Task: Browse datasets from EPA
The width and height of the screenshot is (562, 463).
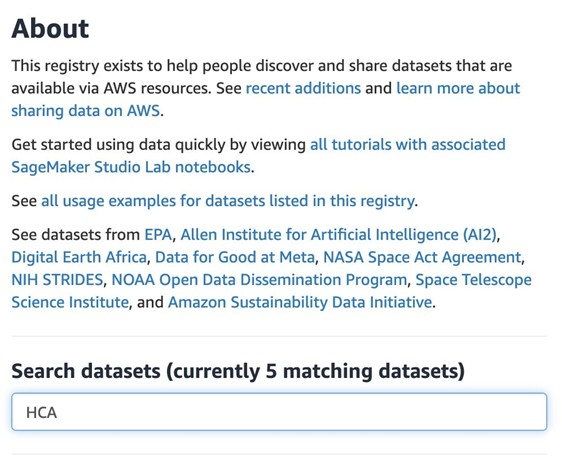Action: (x=158, y=235)
